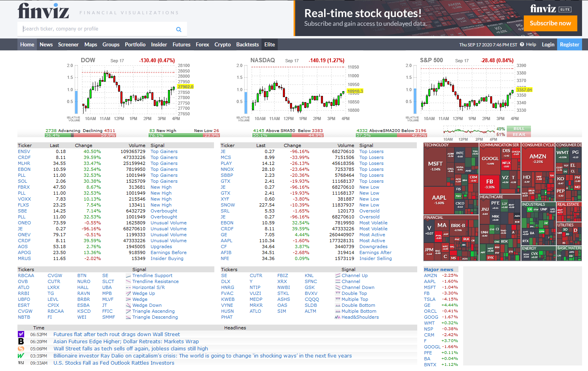Screen dimensions: 588x371
Task: Go to the Screener page
Action: (68, 44)
